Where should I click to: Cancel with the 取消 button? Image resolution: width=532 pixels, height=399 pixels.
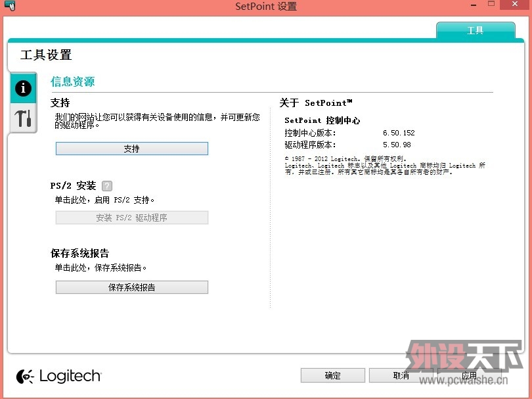point(401,375)
